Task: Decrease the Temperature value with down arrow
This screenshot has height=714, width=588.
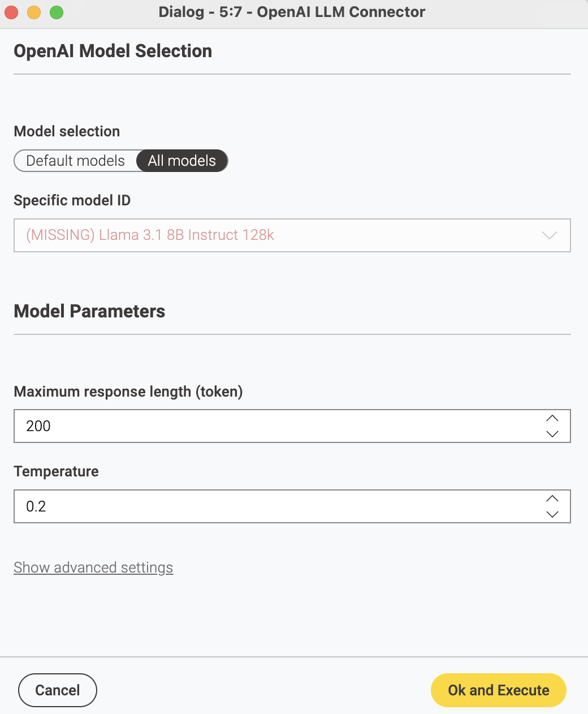Action: tap(552, 514)
